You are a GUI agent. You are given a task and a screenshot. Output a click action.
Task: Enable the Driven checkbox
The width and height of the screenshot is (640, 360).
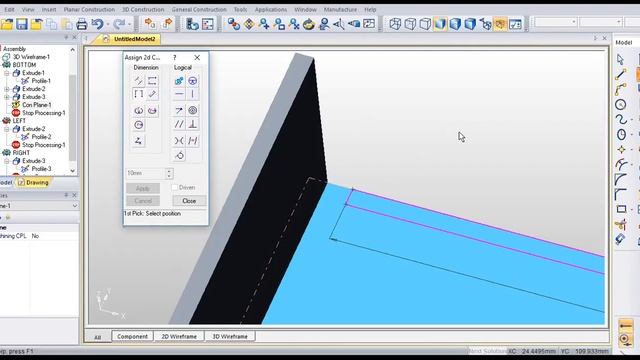[x=175, y=187]
